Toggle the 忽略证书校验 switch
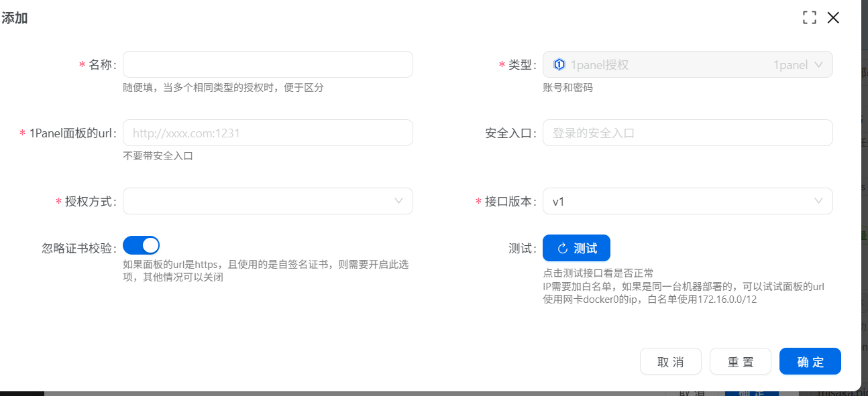Viewport: 868px width, 396px height. (x=141, y=245)
